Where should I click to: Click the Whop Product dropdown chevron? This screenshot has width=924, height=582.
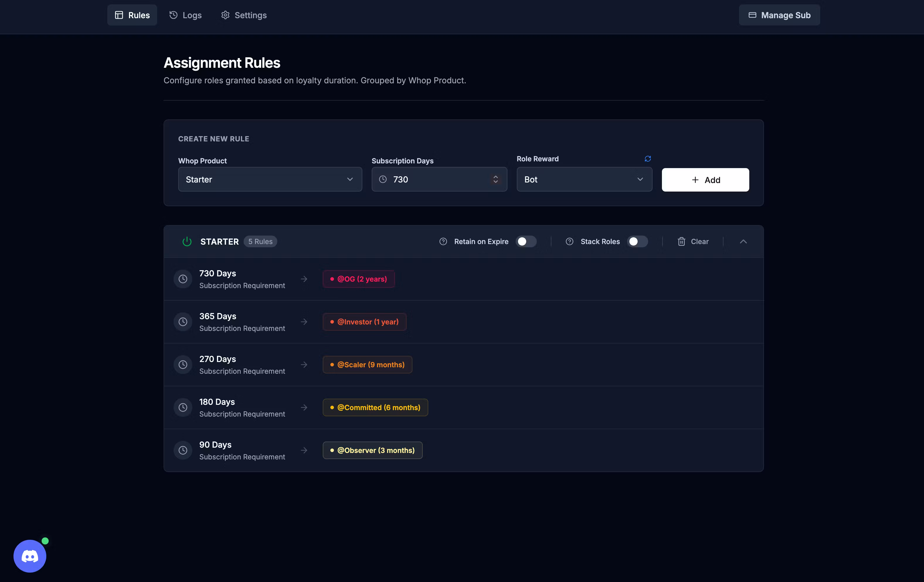pos(349,179)
